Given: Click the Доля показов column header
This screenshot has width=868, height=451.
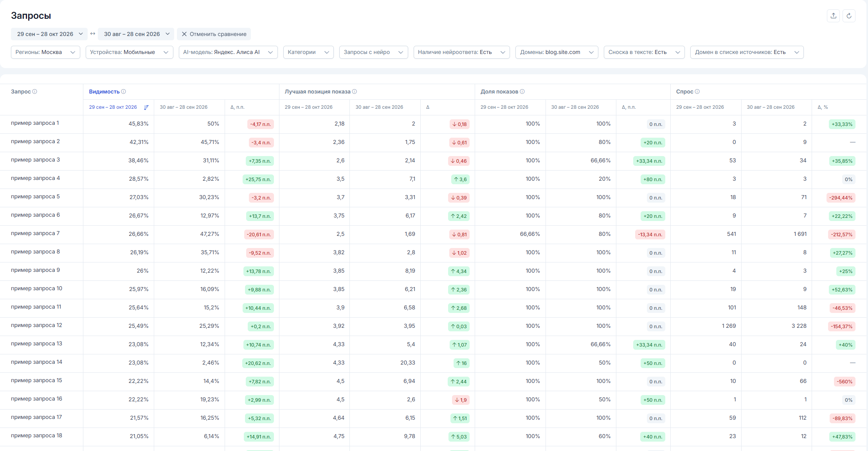Looking at the screenshot, I should [x=499, y=92].
